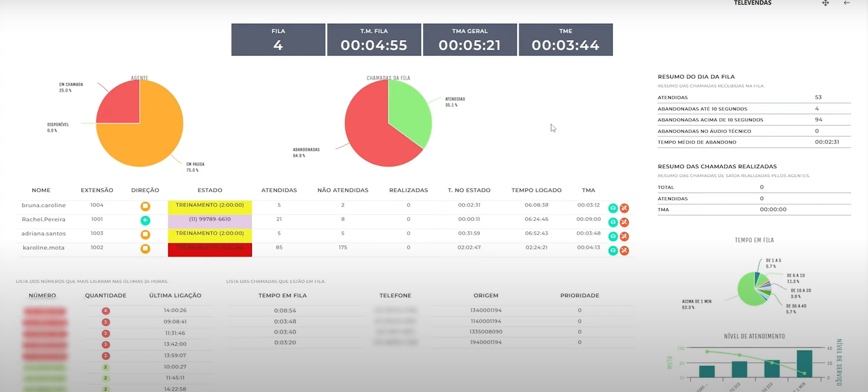Click the quantity badge for the 09:08:41 call

coord(105,322)
